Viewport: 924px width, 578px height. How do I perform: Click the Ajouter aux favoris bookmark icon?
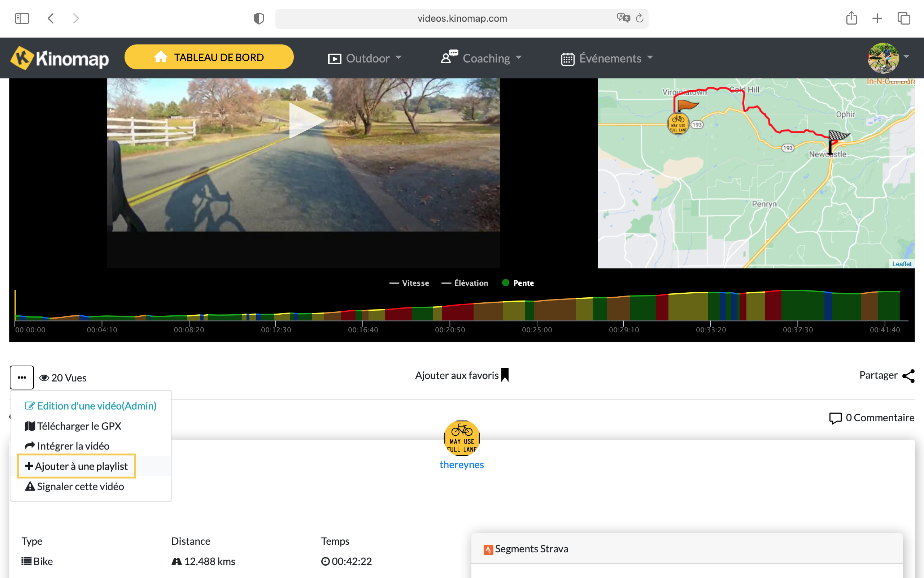coord(505,375)
